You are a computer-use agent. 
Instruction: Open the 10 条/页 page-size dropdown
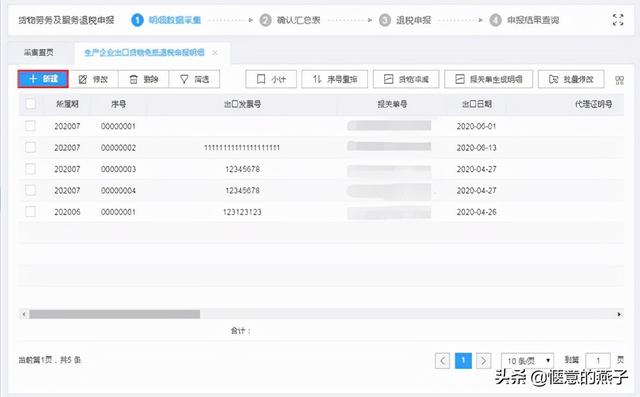[x=527, y=361]
